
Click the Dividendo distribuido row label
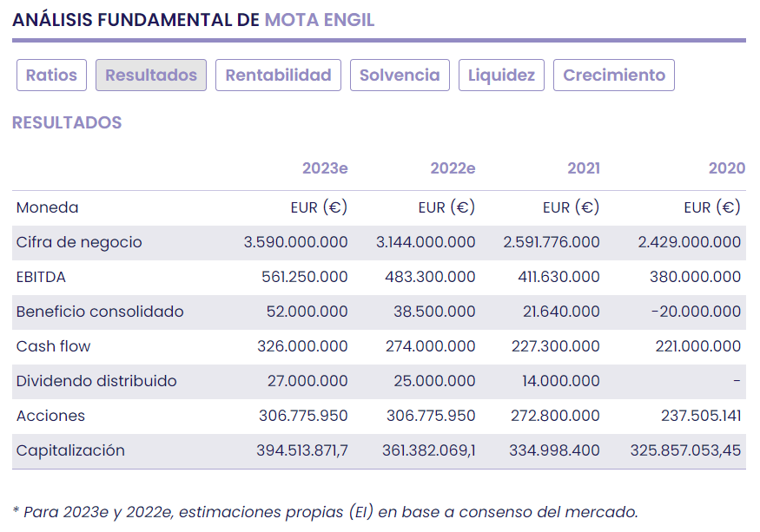(x=96, y=381)
